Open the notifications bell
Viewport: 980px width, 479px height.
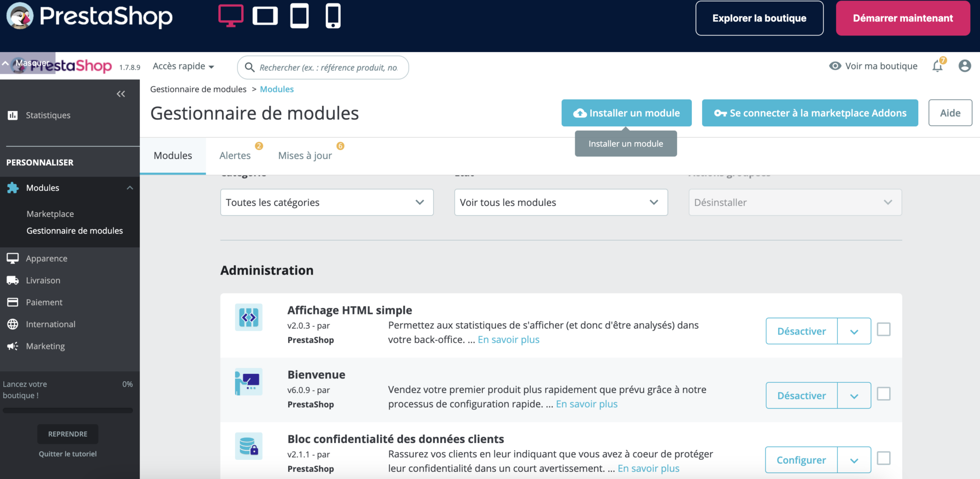click(937, 66)
